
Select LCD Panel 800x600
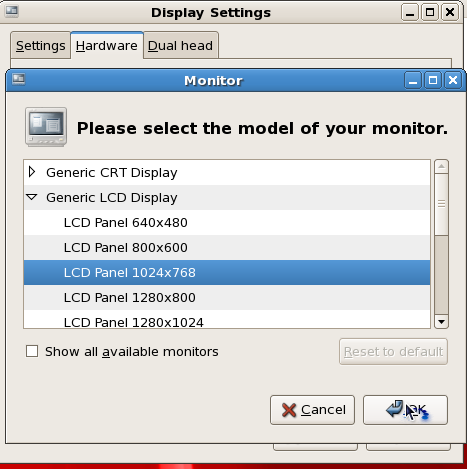[x=227, y=247]
